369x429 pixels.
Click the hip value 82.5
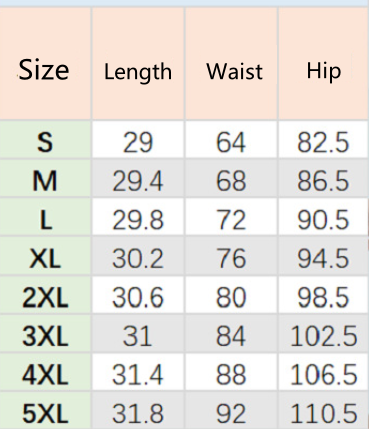click(323, 142)
